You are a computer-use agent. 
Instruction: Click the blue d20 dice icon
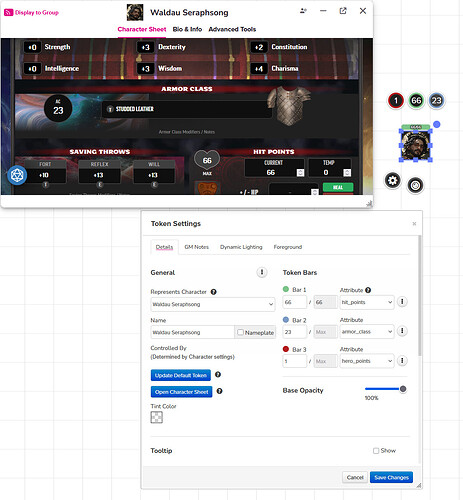(17, 175)
